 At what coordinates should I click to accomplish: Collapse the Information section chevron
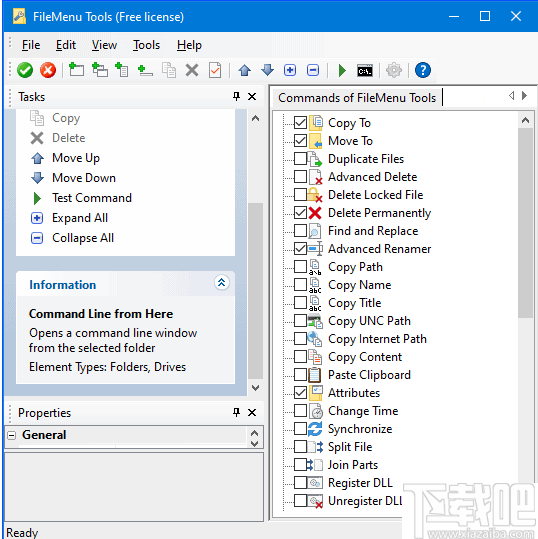click(x=222, y=283)
